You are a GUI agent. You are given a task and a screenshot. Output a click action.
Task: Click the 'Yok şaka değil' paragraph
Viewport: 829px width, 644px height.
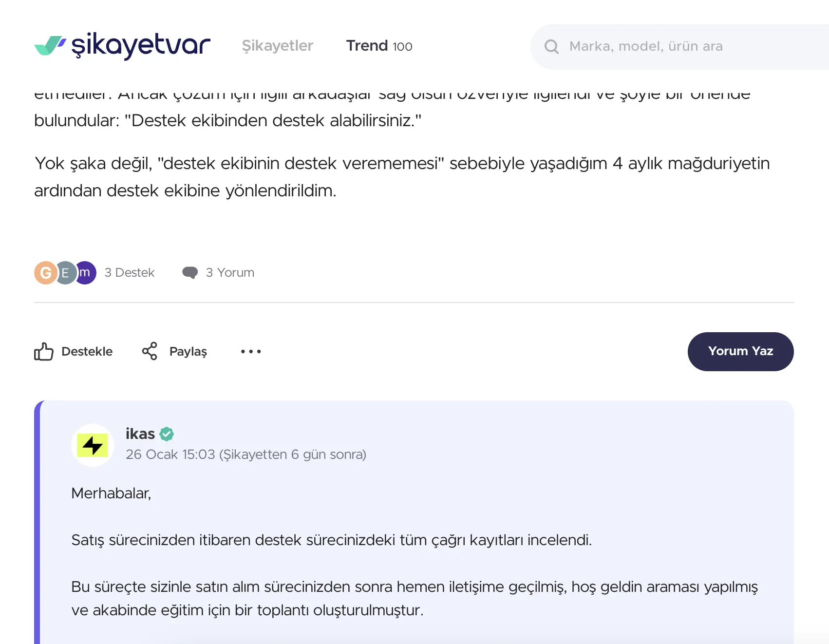(402, 177)
